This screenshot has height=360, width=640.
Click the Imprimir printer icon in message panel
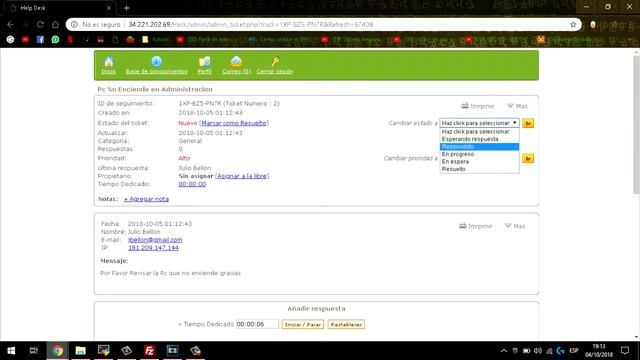coord(462,226)
